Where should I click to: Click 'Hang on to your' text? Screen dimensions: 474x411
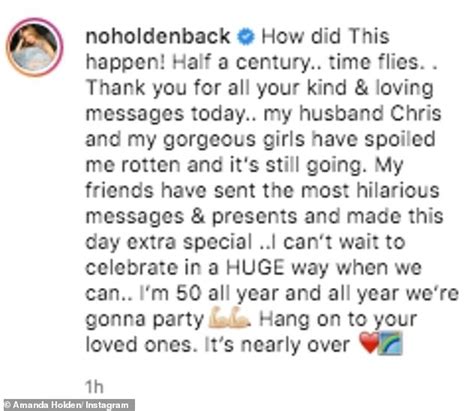coord(337,319)
